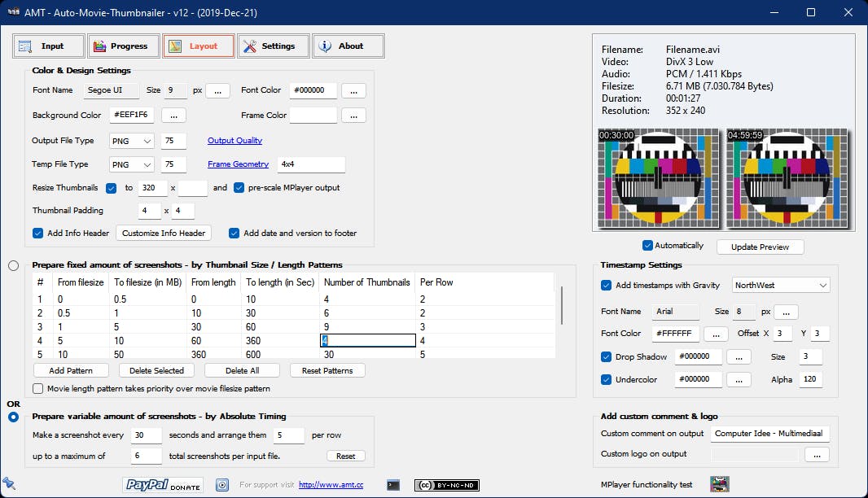
Task: Click pattern row 5 To length cell 600
Action: click(x=281, y=354)
